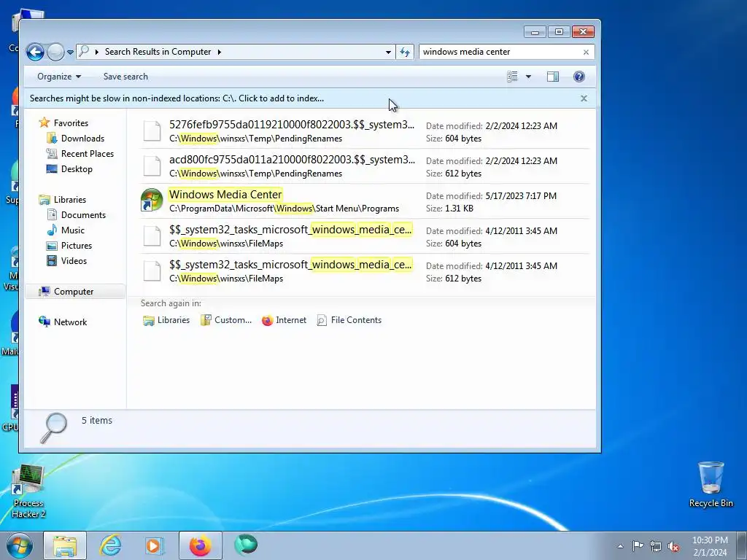Viewport: 747px width, 560px height.
Task: Search again in Custom locations
Action: pos(226,321)
